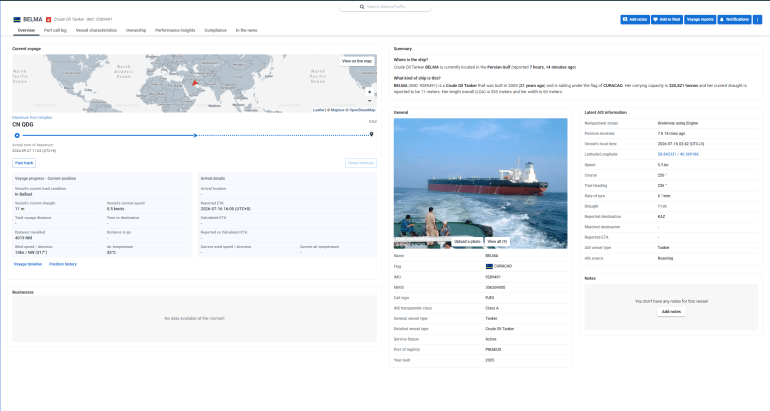
Task: Open the three-dot more options menu
Action: coord(757,20)
